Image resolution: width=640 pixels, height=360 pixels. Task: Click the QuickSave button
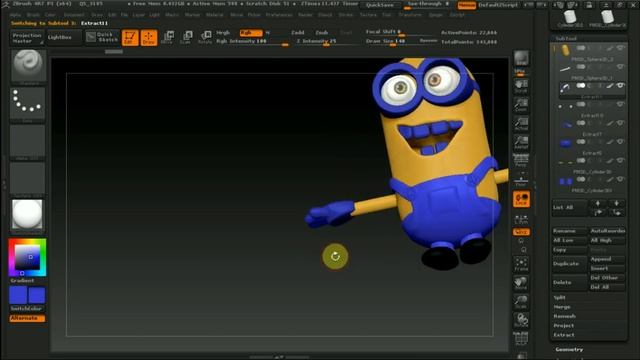click(x=380, y=5)
